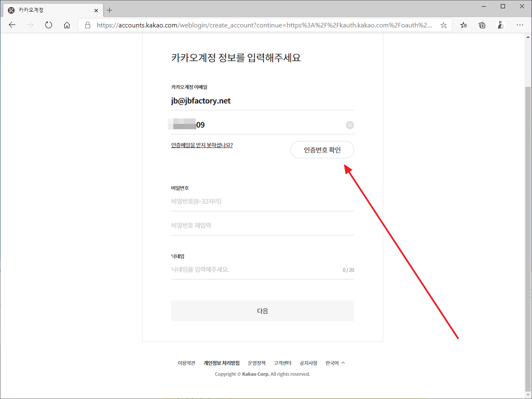The width and height of the screenshot is (532, 399).
Task: Open the browser settings and more menu
Action: click(x=520, y=25)
